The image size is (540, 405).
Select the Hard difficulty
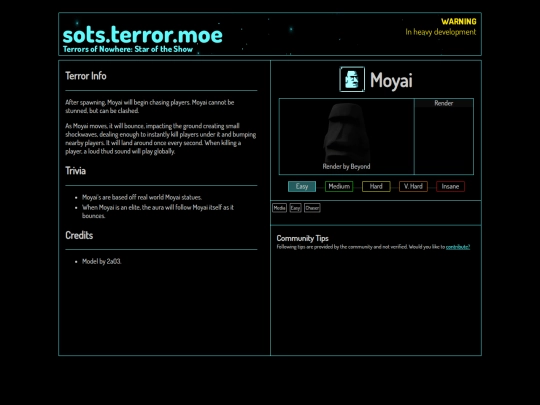click(x=376, y=186)
